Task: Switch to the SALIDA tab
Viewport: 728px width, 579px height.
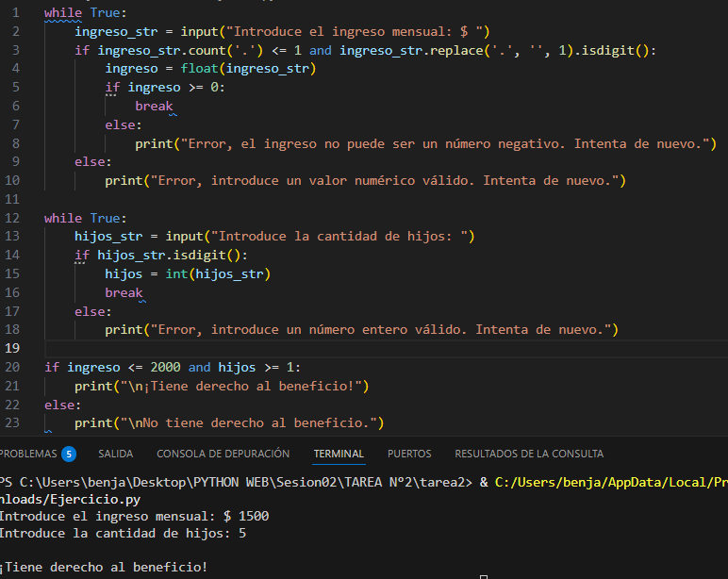Action: coord(116,454)
